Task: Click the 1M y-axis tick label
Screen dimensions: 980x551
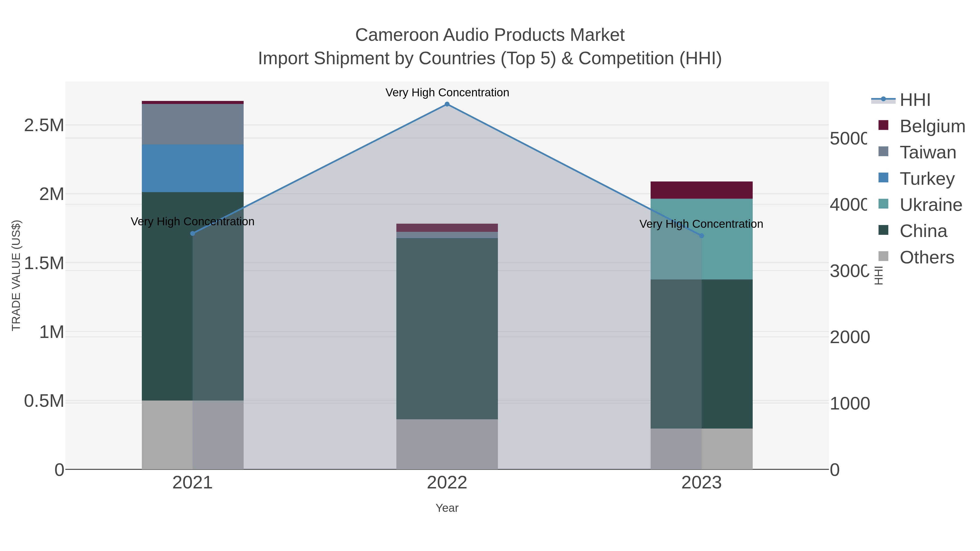Action: (x=52, y=332)
